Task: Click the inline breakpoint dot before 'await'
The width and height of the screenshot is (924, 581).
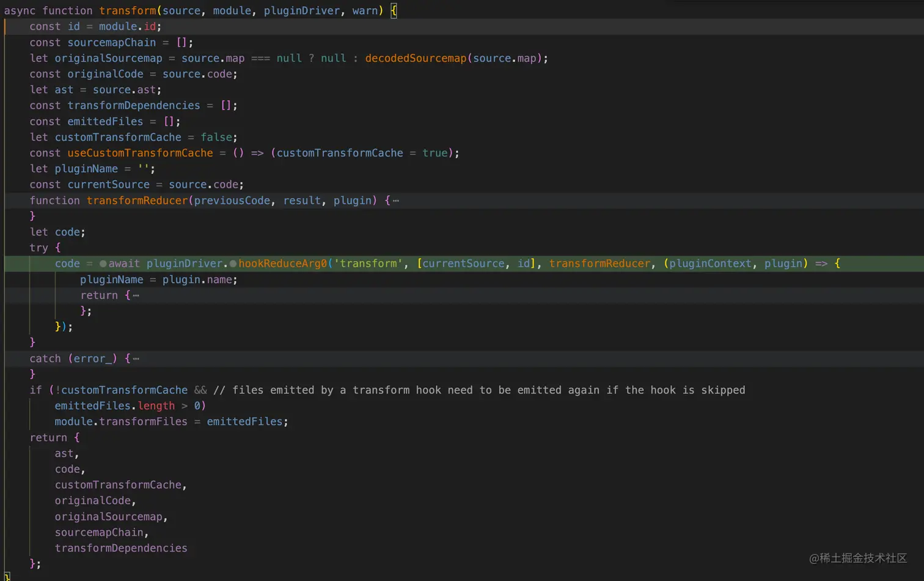Action: pyautogui.click(x=103, y=264)
